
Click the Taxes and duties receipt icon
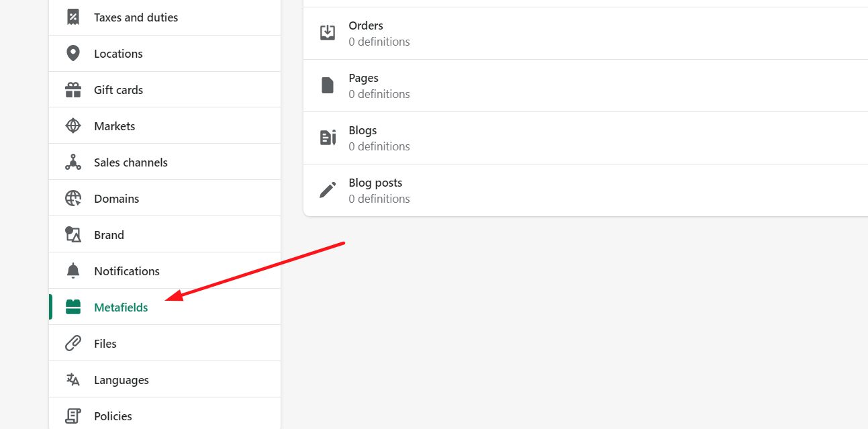click(x=73, y=17)
